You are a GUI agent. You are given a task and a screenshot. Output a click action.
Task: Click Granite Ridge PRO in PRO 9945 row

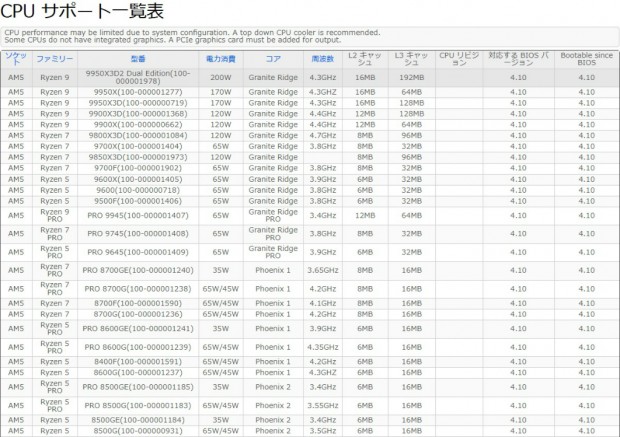pyautogui.click(x=273, y=216)
